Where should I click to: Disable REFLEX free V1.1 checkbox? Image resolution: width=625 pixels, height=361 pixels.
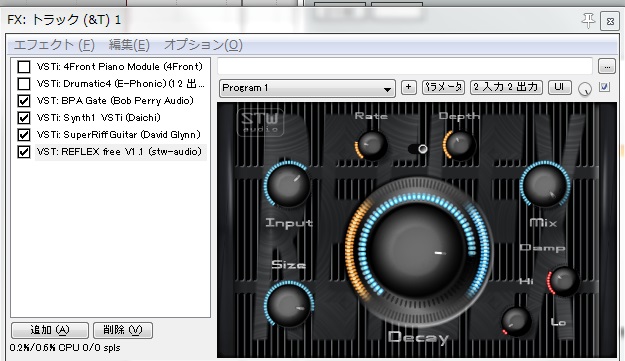[24, 152]
